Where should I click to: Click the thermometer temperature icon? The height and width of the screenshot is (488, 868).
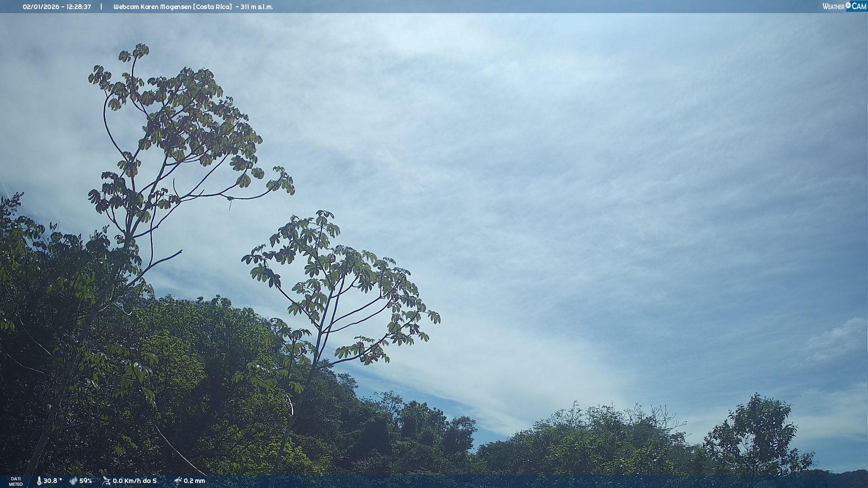[39, 481]
